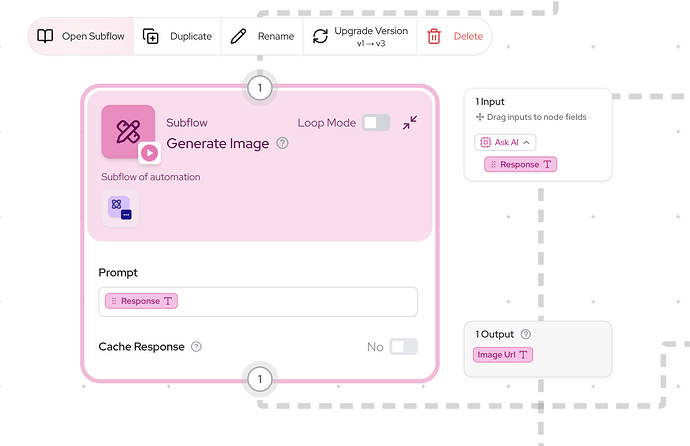Enable the Cache Response switch
The width and height of the screenshot is (690, 446).
(404, 347)
